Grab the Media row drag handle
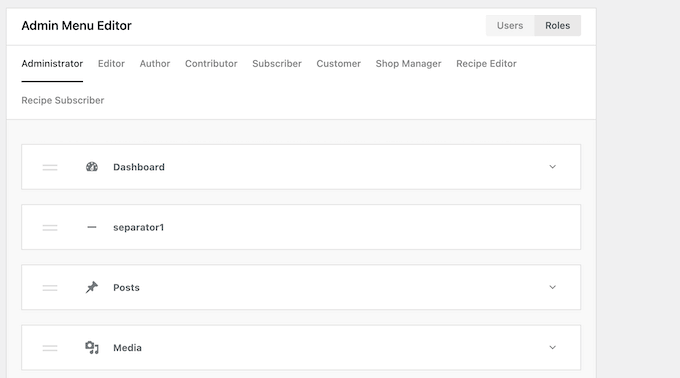The height and width of the screenshot is (378, 680). 50,348
